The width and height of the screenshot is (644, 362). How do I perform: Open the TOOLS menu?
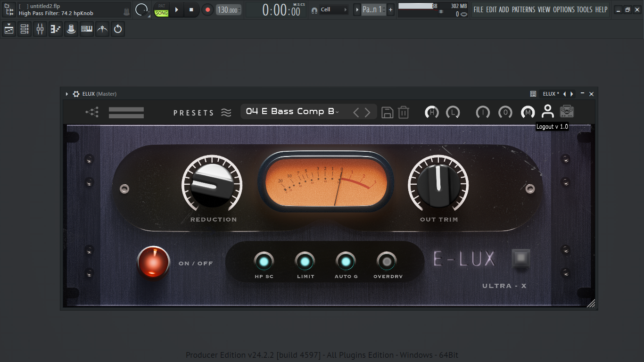[585, 9]
